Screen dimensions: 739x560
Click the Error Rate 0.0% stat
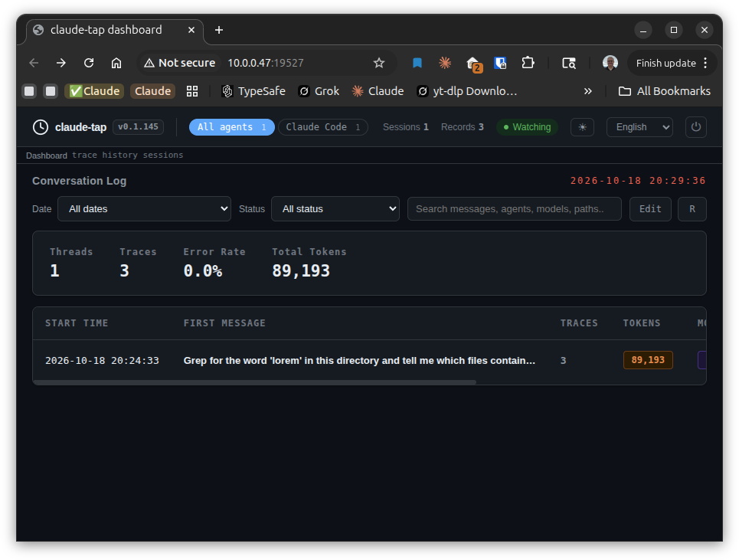click(x=214, y=263)
